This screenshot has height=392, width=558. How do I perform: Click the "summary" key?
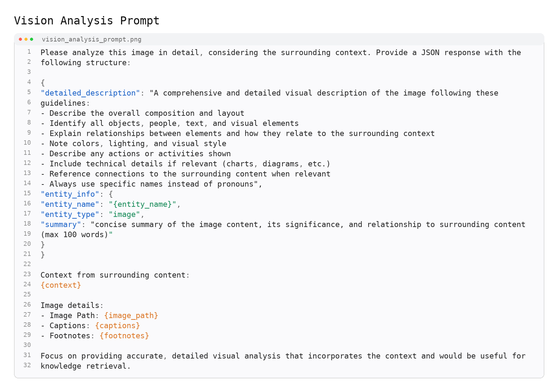[61, 225]
